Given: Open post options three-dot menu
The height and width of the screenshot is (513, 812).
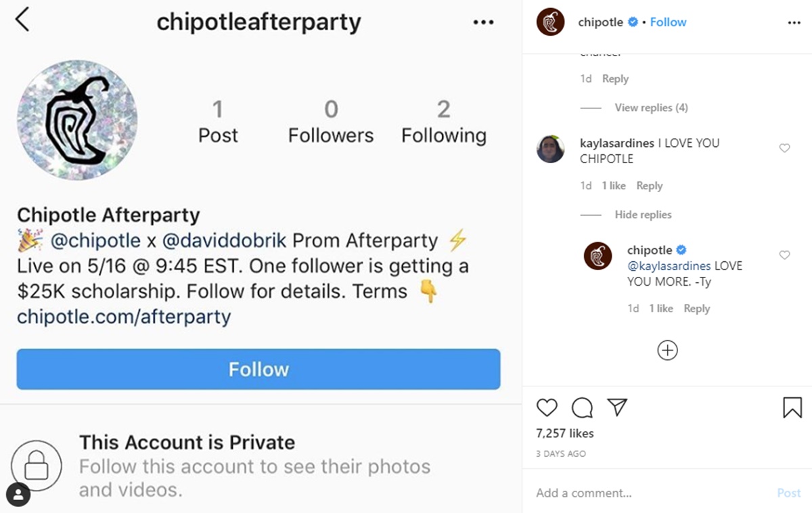Looking at the screenshot, I should tap(794, 22).
